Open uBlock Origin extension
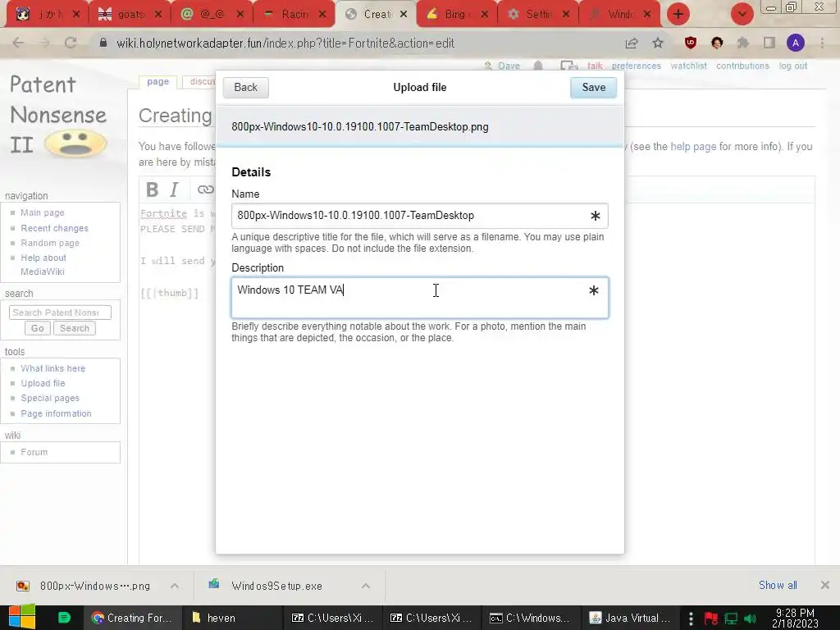Screen dimensions: 840x630 691,43
